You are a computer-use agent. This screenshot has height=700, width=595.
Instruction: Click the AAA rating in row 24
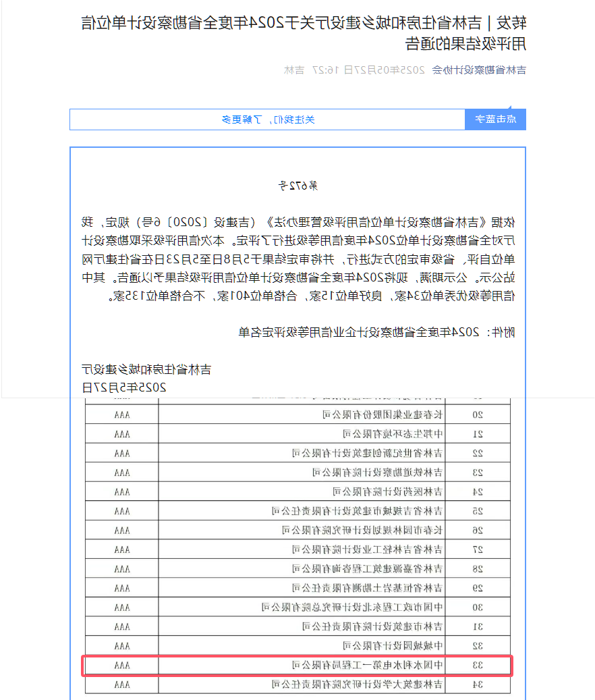(121, 491)
